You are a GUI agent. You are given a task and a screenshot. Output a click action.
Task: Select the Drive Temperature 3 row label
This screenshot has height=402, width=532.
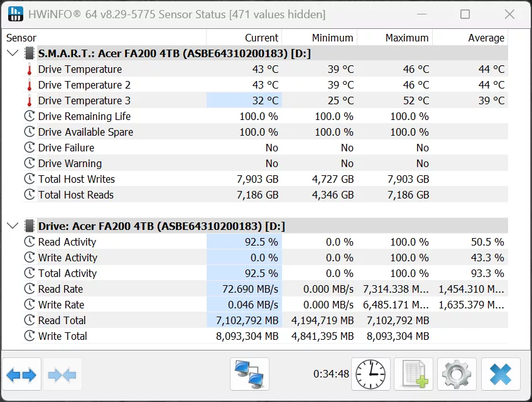pos(84,100)
